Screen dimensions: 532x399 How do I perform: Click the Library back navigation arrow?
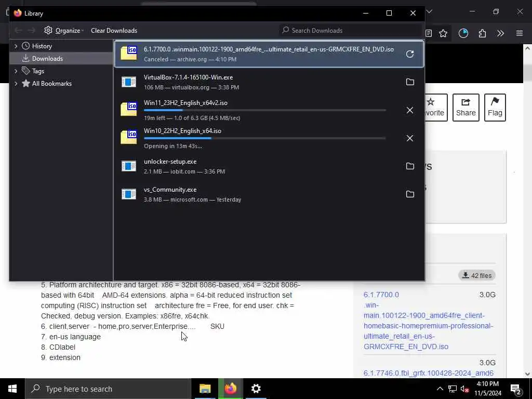pyautogui.click(x=18, y=31)
